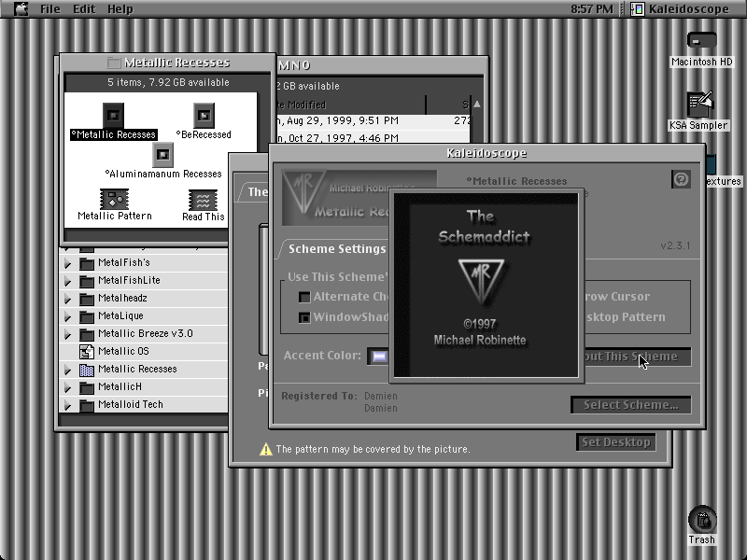Select the Metallic Pattern file icon
The height and width of the screenshot is (560, 747).
[x=114, y=199]
